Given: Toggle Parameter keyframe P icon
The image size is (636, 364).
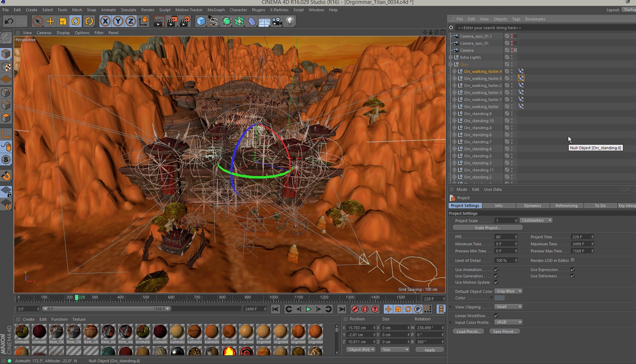Looking at the screenshot, I should point(418,309).
